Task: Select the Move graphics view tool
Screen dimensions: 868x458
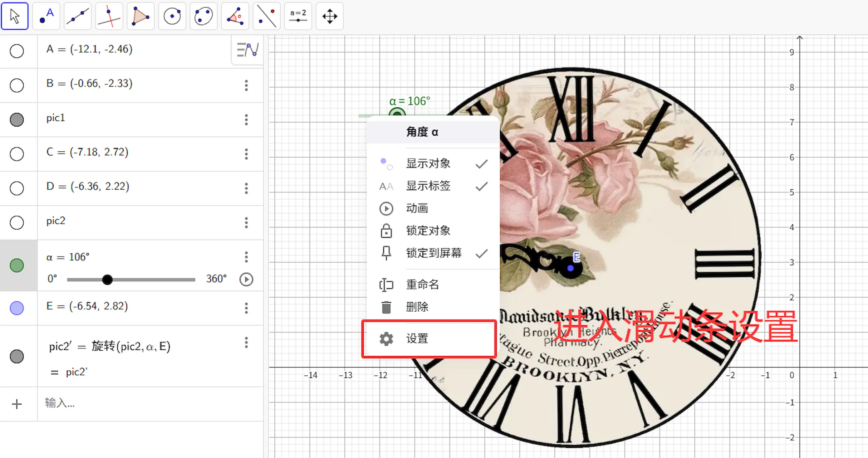Action: coord(329,16)
